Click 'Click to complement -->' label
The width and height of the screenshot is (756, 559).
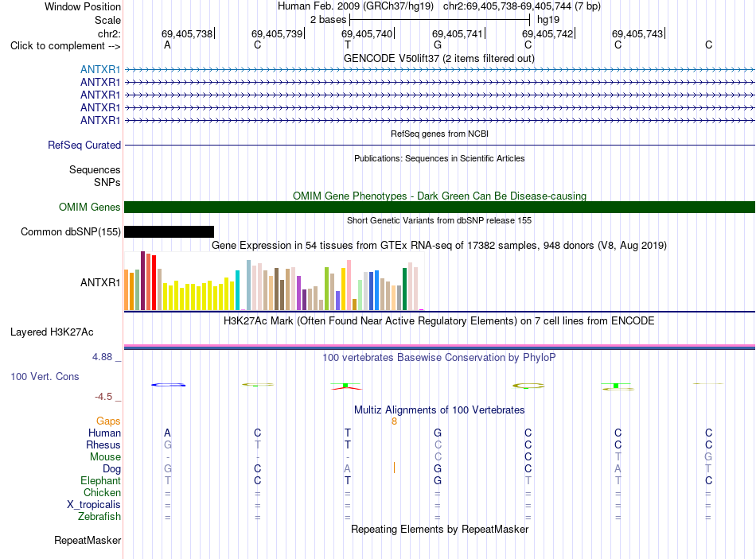65,46
